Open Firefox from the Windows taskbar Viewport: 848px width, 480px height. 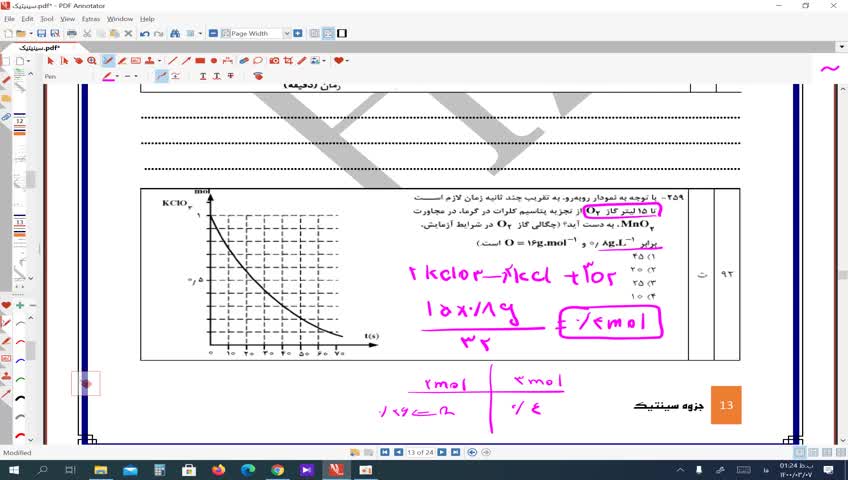point(219,470)
